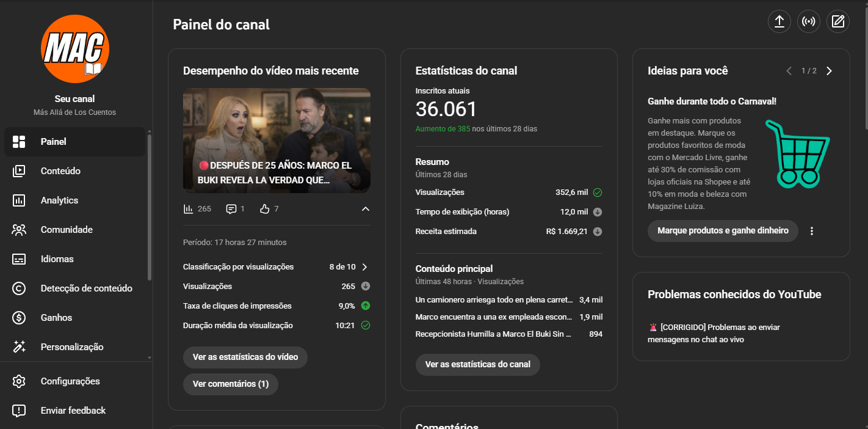The width and height of the screenshot is (868, 429).
Task: Expand Classificação por visualizações ranking arrow
Action: click(365, 267)
